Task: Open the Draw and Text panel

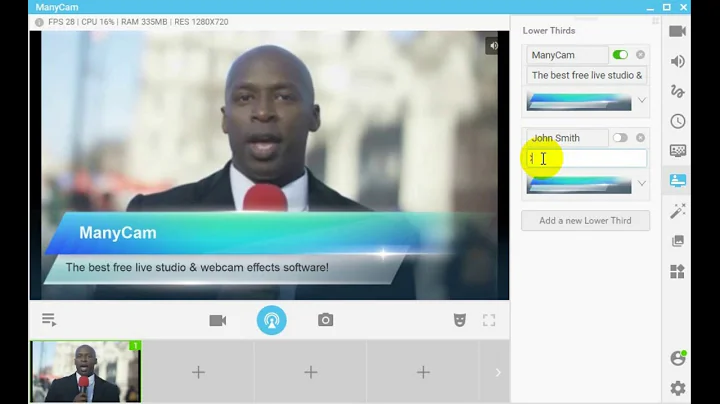Action: pos(677,91)
